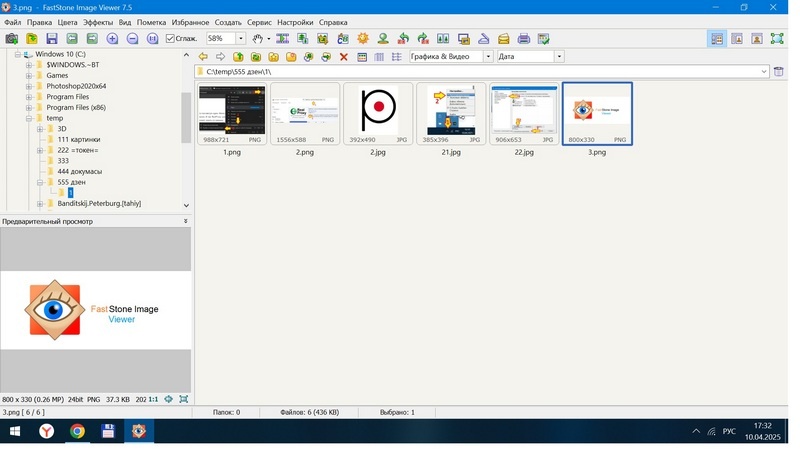Collapse the 555 дзен folder node
This screenshot has width=800, height=465.
40,182
